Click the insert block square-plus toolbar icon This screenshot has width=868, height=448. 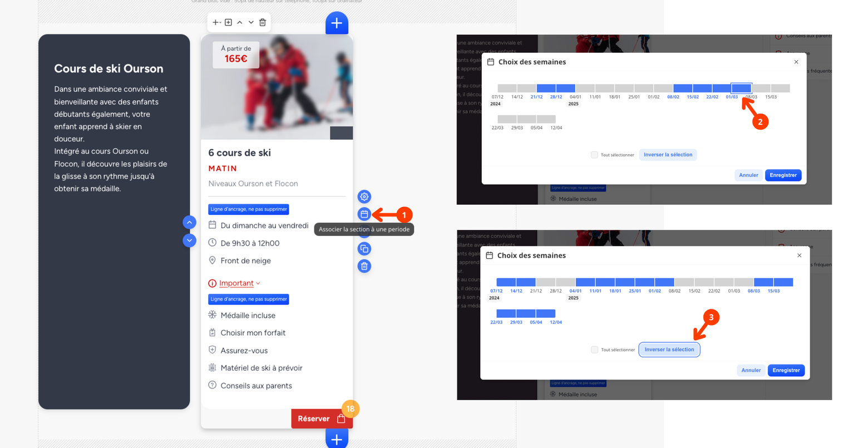228,22
